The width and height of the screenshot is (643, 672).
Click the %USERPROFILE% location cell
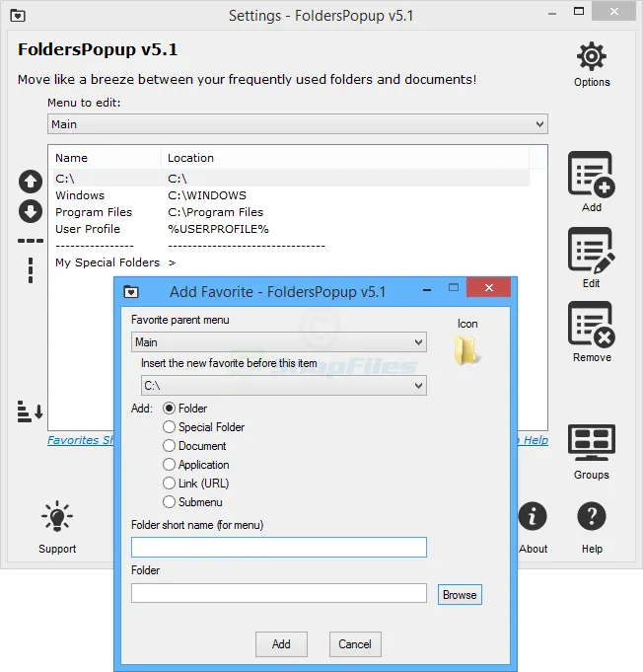coord(218,229)
